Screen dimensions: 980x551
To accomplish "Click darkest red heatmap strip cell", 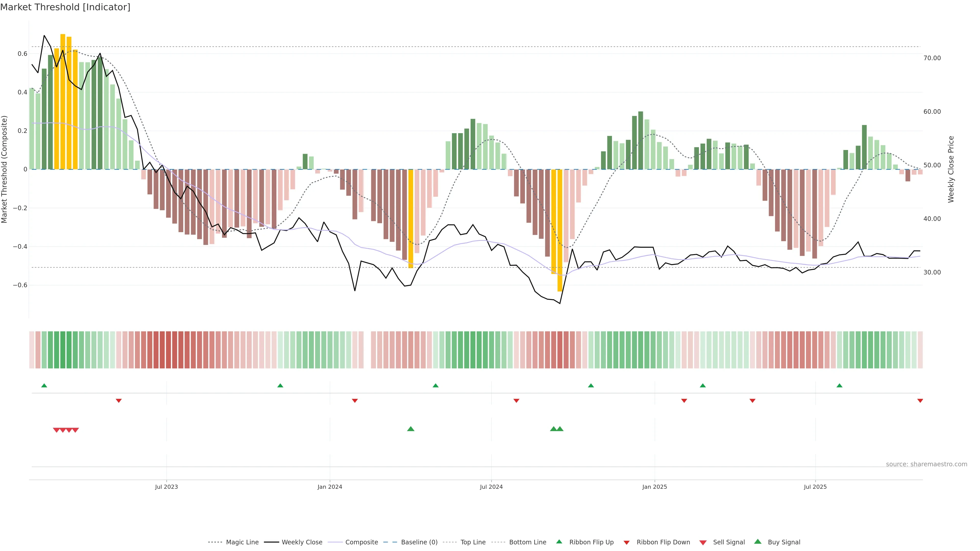I will [163, 350].
